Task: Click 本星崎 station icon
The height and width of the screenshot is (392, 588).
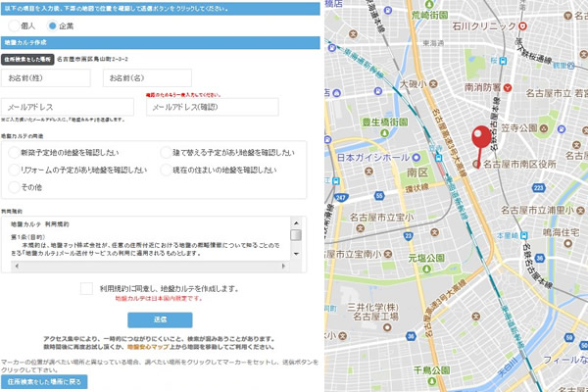Action: 524,235
